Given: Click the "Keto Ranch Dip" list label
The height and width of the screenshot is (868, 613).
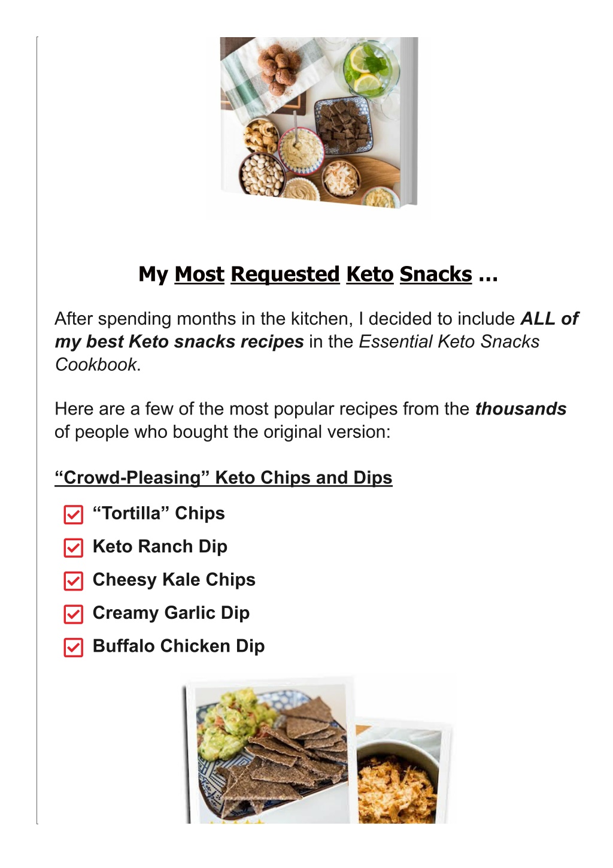Looking at the screenshot, I should (x=160, y=546).
